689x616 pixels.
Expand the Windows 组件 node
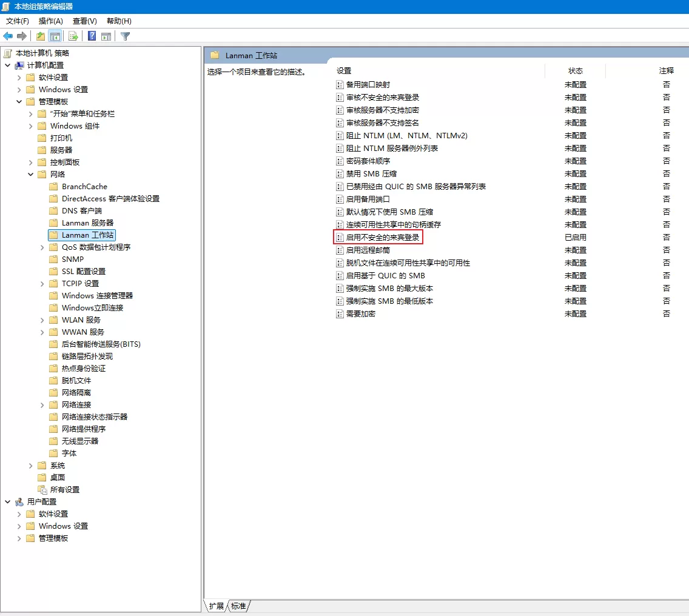[x=30, y=126]
